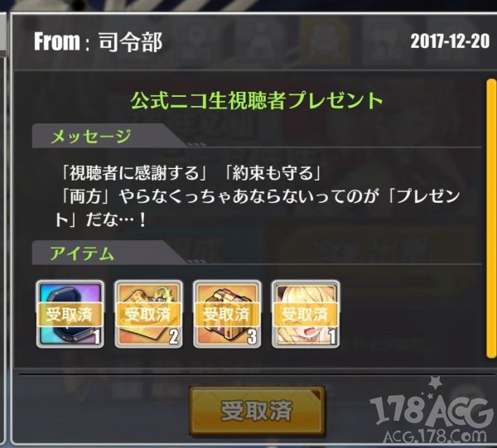Click the star on the 178ACG watermark
The width and height of the screenshot is (497, 448).
[435, 383]
